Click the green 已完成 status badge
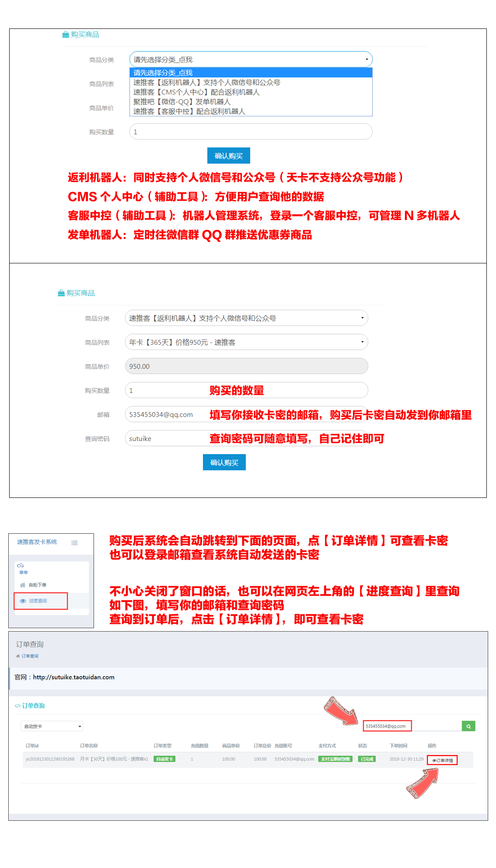This screenshot has height=868, width=496. tap(367, 759)
